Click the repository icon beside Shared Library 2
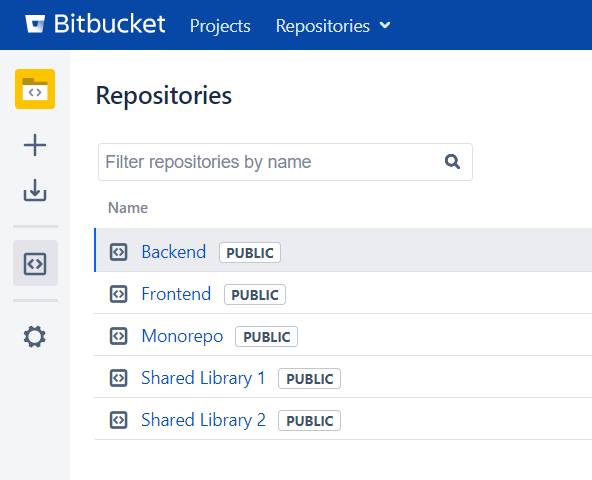The image size is (592, 480). (x=119, y=420)
